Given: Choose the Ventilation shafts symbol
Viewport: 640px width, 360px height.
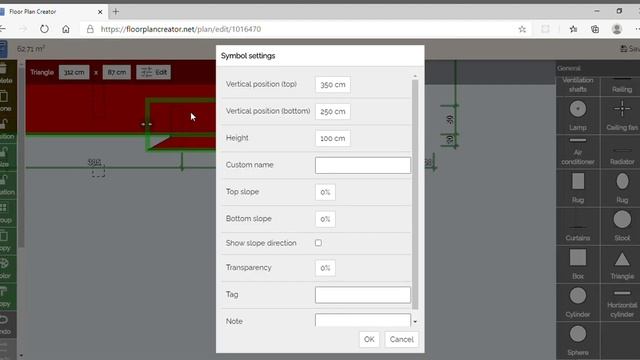Looking at the screenshot, I should click(x=578, y=85).
